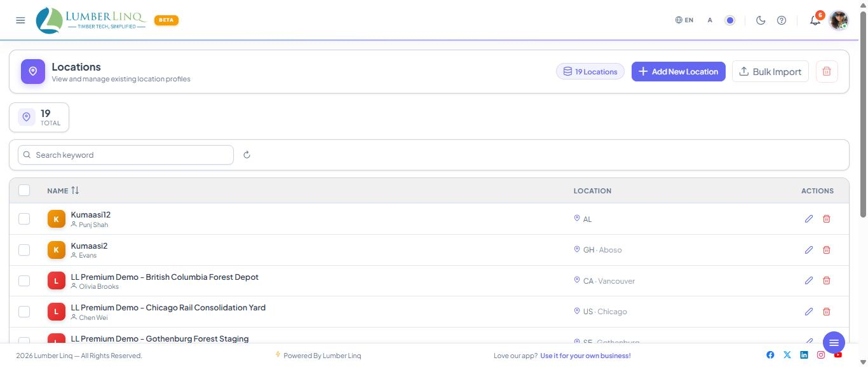Screen dimensions: 868x367
Task: Click the refresh icon beside search
Action: click(247, 155)
